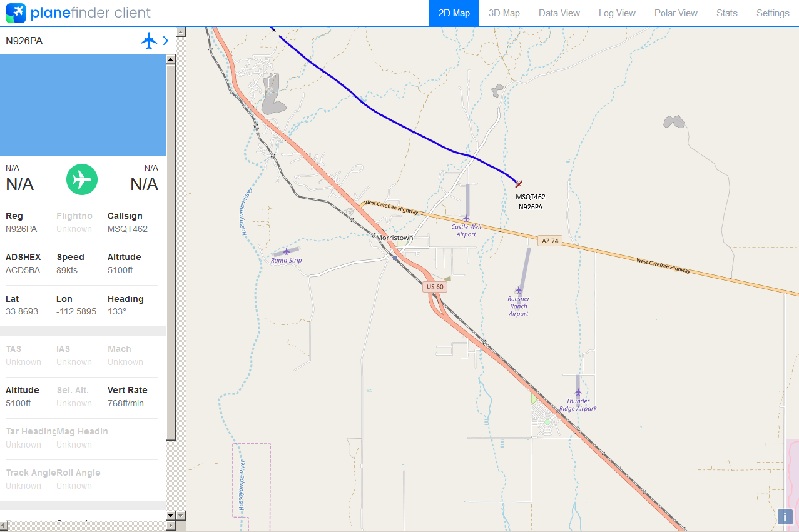Click the Thunder Ridge Airpark icon
799x532 pixels.
578,393
